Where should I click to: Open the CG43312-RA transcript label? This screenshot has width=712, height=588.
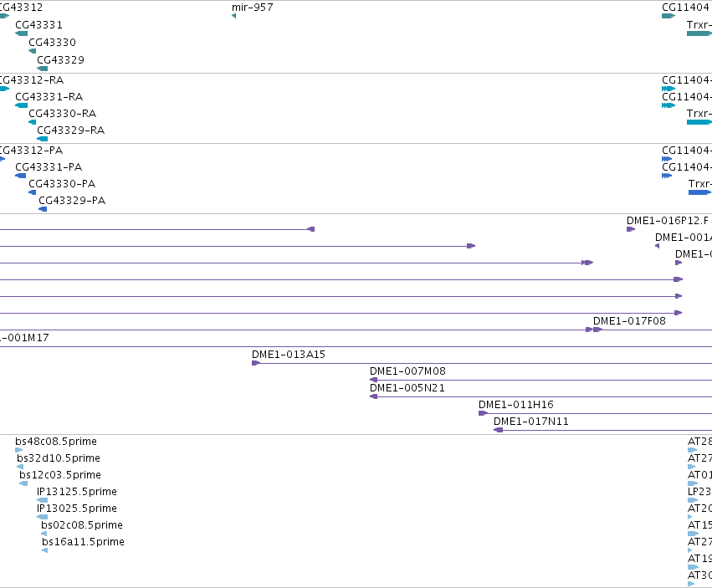pyautogui.click(x=30, y=80)
